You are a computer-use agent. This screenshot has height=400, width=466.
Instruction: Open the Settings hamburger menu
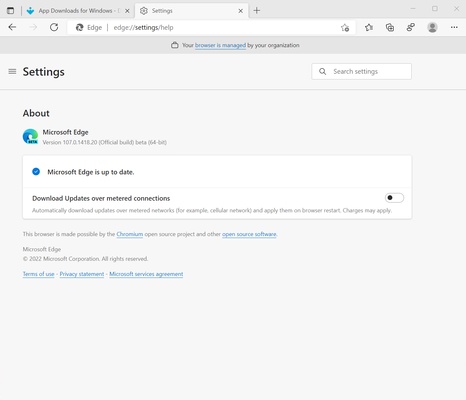point(12,71)
